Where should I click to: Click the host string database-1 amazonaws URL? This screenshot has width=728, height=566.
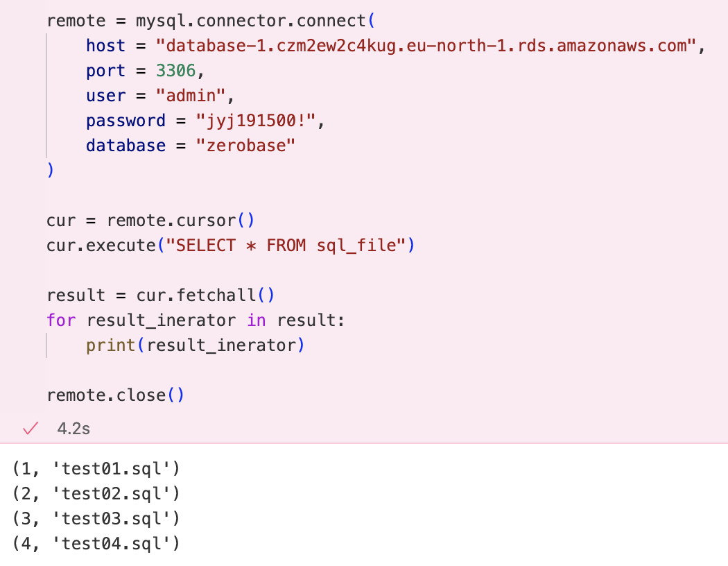(426, 46)
